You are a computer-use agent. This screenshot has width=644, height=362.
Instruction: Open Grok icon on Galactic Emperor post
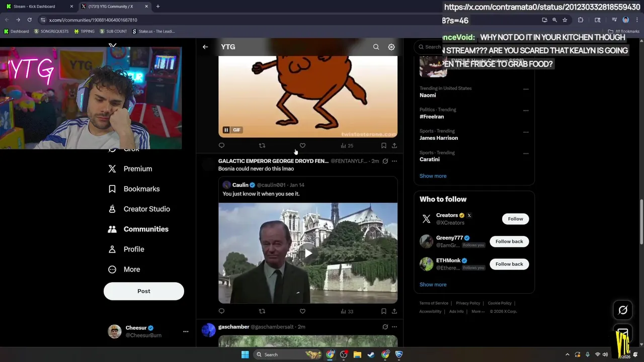pyautogui.click(x=385, y=161)
